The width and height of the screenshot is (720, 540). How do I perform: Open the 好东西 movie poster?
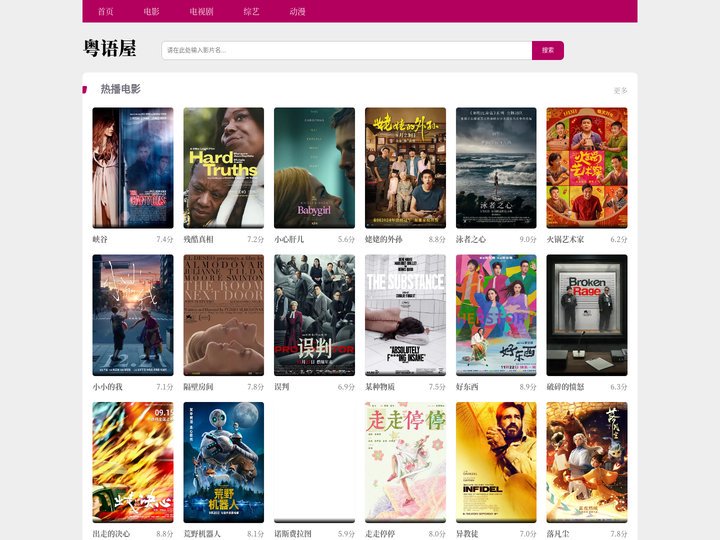click(x=496, y=315)
